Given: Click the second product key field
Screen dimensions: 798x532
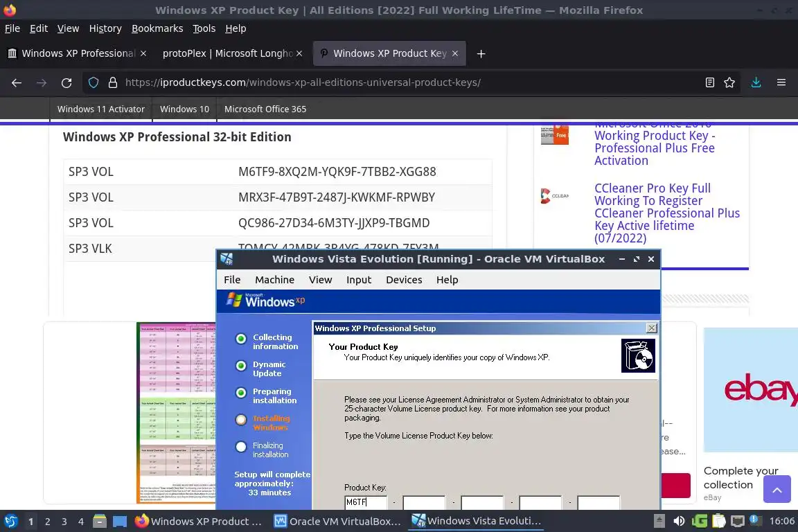Looking at the screenshot, I should click(x=424, y=502).
